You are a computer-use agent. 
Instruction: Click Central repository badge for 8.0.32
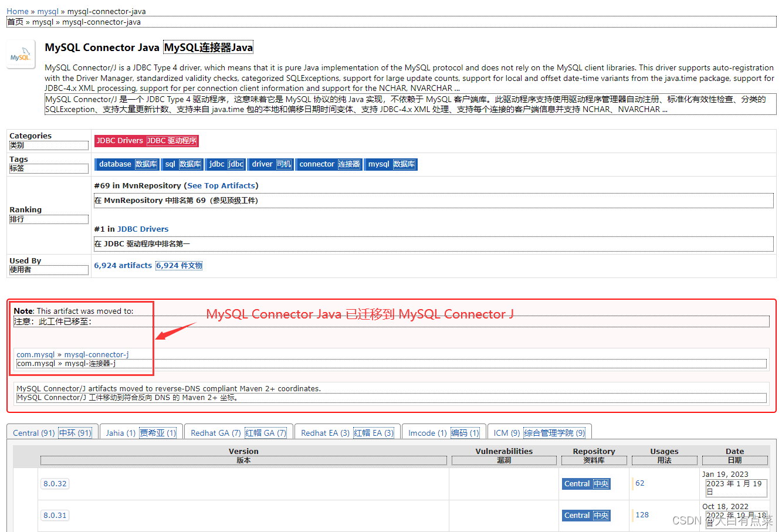tap(586, 484)
